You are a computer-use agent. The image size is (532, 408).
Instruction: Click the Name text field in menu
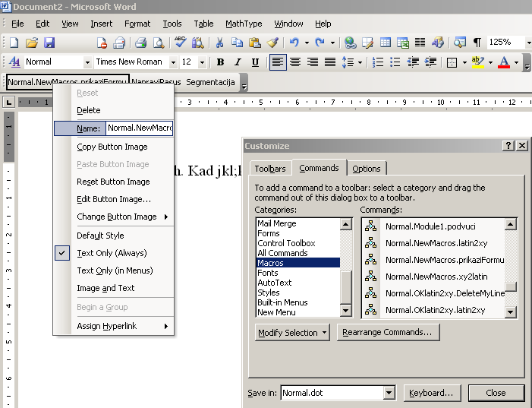pos(139,128)
